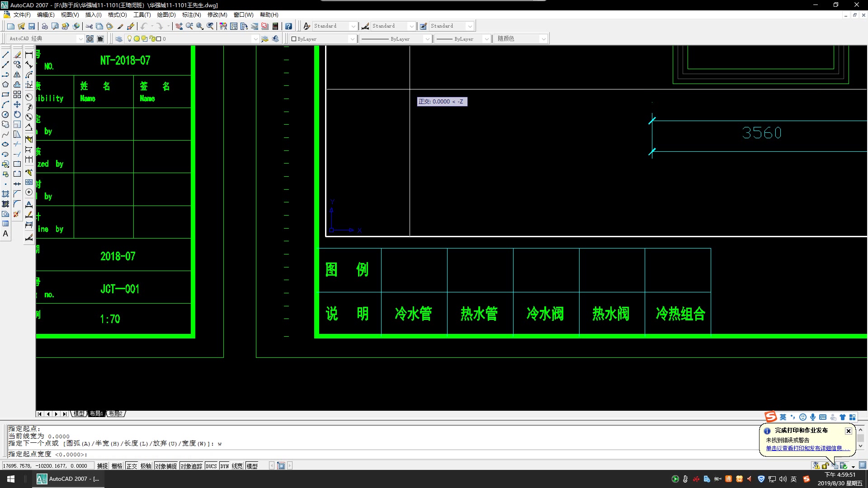868x488 pixels.
Task: Close the plot completion notification bubble
Action: pyautogui.click(x=848, y=431)
